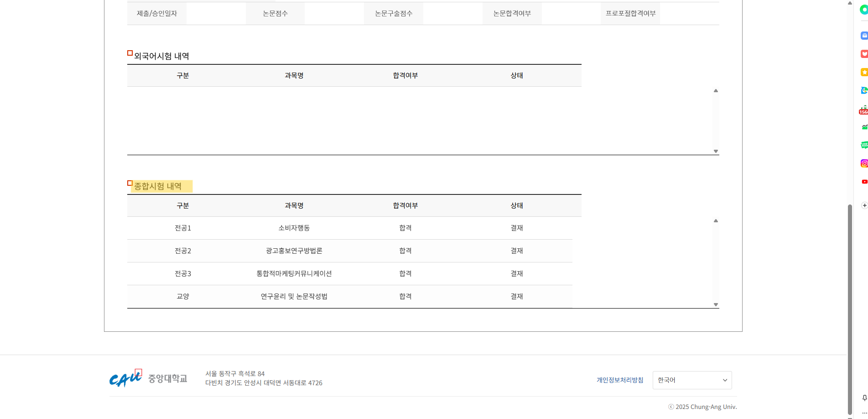Open the stock chart sidebar icon
The image size is (868, 419).
tap(864, 127)
